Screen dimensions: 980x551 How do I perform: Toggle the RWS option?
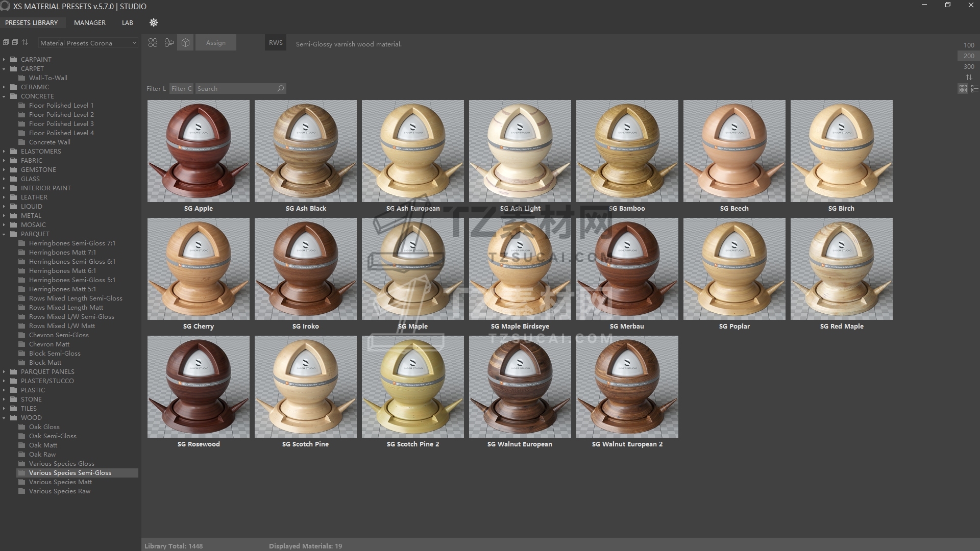click(x=276, y=43)
